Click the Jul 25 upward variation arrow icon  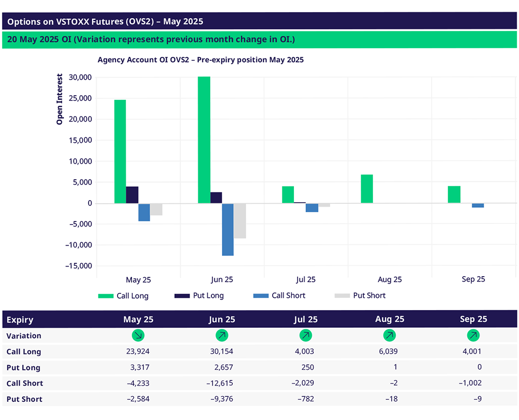(305, 335)
